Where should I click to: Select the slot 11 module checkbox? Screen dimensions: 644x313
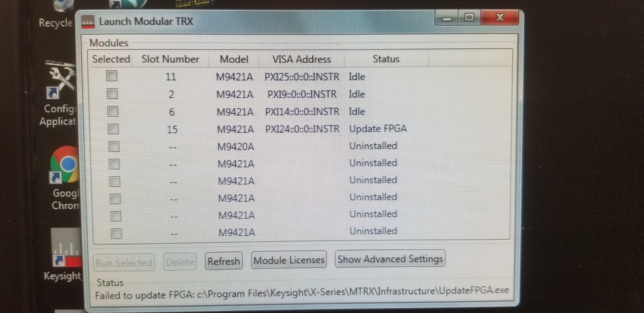coord(111,76)
